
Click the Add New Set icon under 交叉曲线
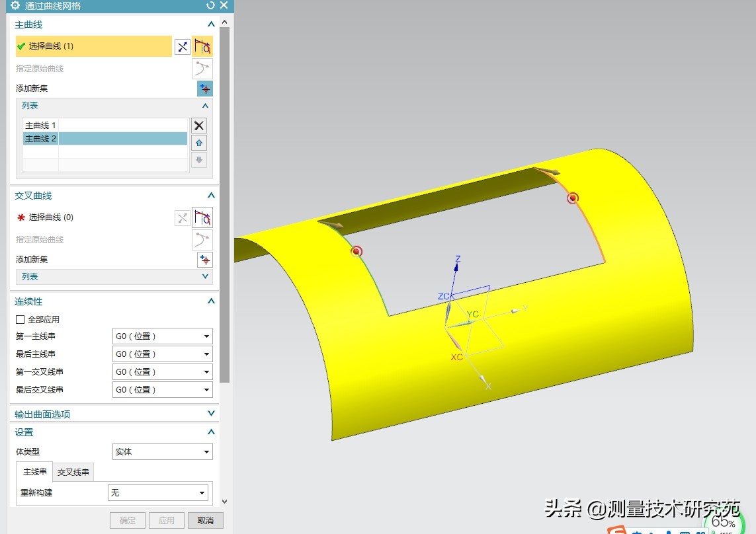coord(204,259)
